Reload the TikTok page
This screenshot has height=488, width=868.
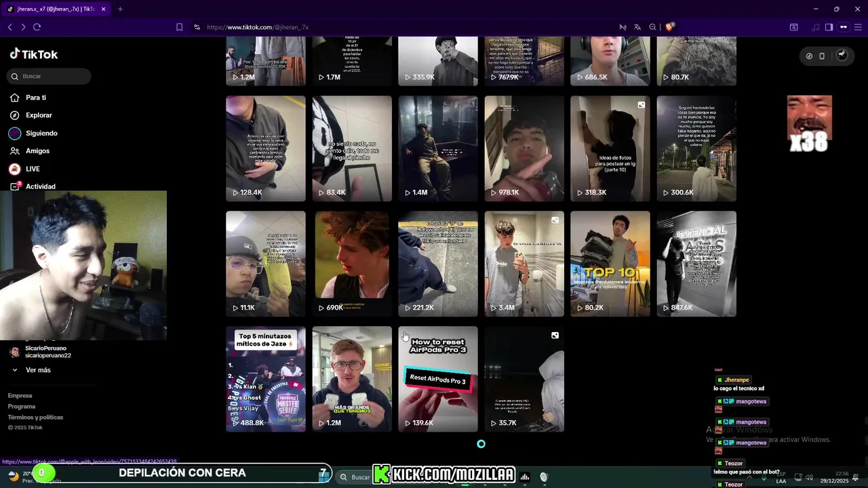point(37,27)
